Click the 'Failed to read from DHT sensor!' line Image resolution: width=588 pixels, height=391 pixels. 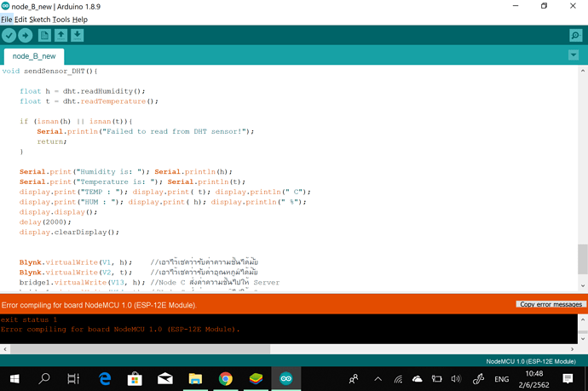pyautogui.click(x=146, y=131)
